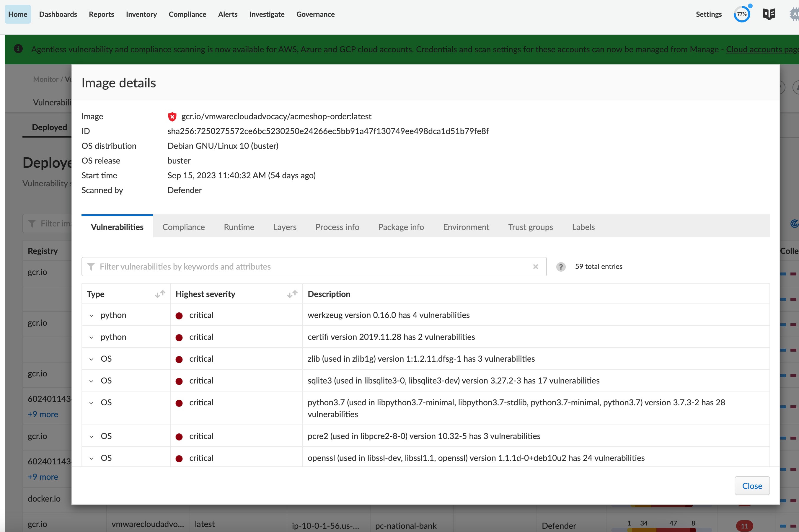799x532 pixels.
Task: Click the filter vulnerabilities input field
Action: pyautogui.click(x=312, y=267)
